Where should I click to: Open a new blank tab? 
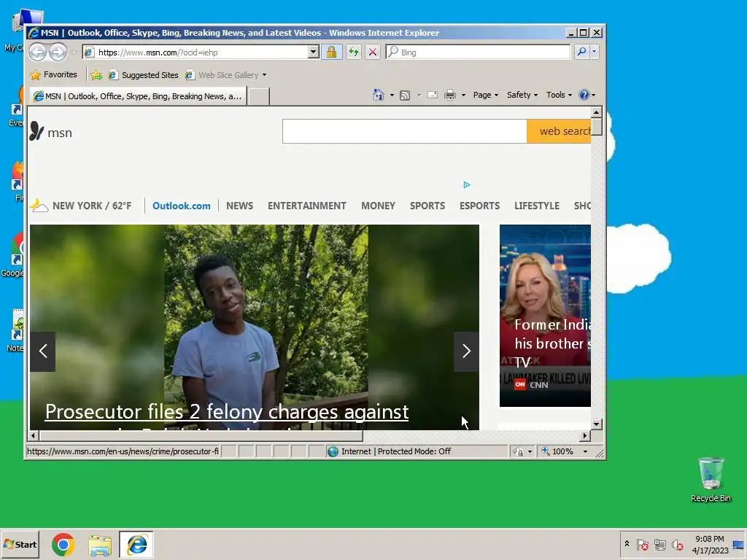point(259,96)
